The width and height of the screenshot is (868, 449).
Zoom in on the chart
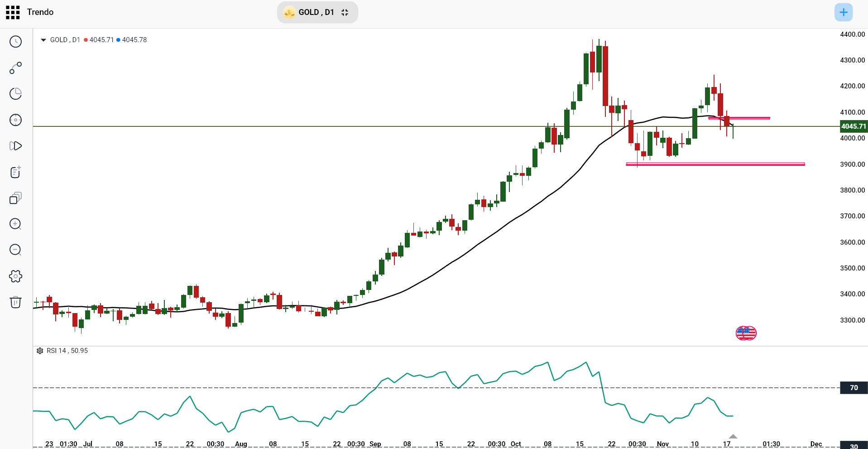point(16,223)
